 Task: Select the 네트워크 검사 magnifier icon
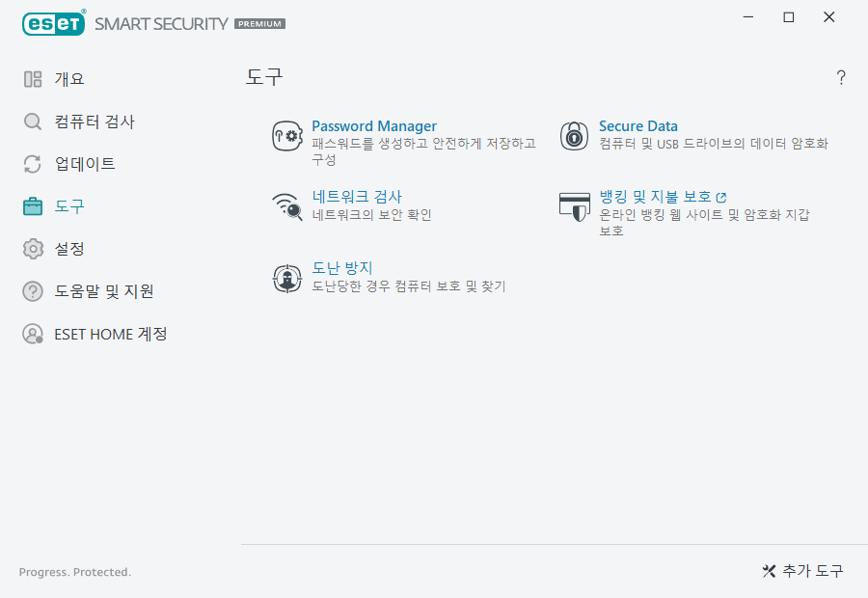[x=285, y=205]
